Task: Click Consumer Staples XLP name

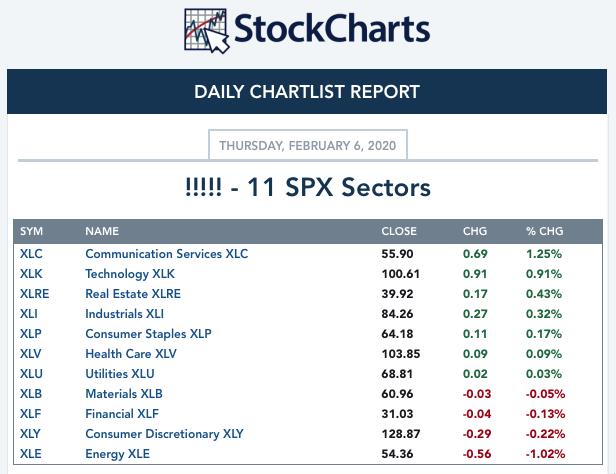Action: tap(148, 334)
